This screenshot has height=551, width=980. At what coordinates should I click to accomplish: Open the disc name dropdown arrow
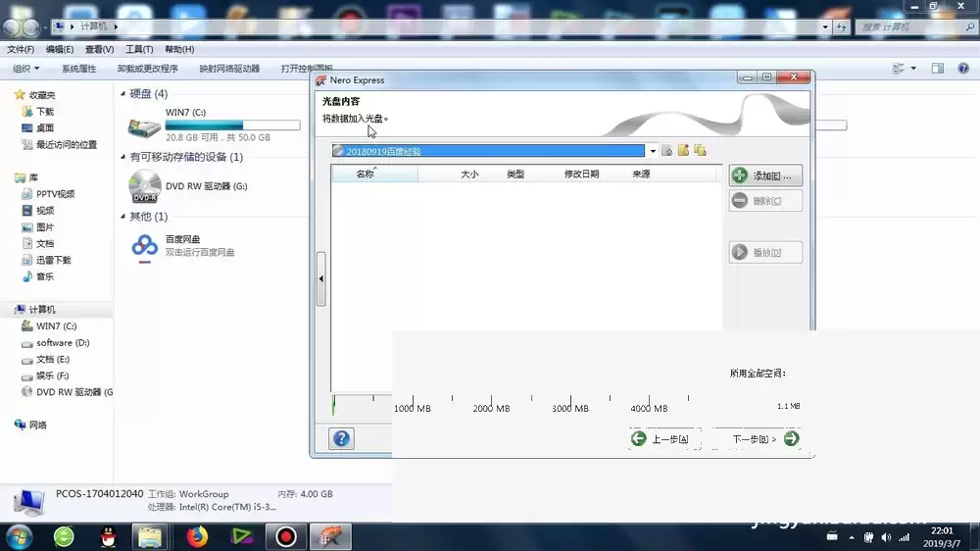pyautogui.click(x=653, y=151)
